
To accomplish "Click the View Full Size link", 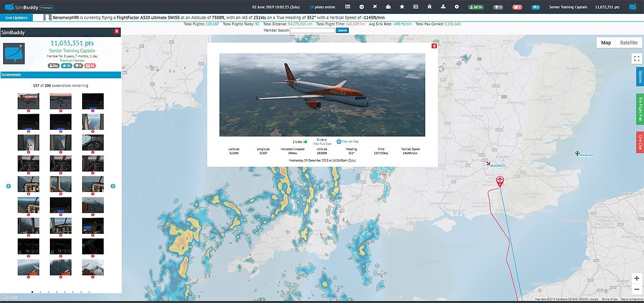I will tap(322, 144).
